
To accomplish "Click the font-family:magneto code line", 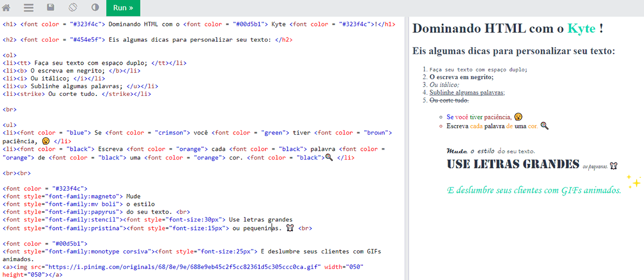I will (x=71, y=197).
